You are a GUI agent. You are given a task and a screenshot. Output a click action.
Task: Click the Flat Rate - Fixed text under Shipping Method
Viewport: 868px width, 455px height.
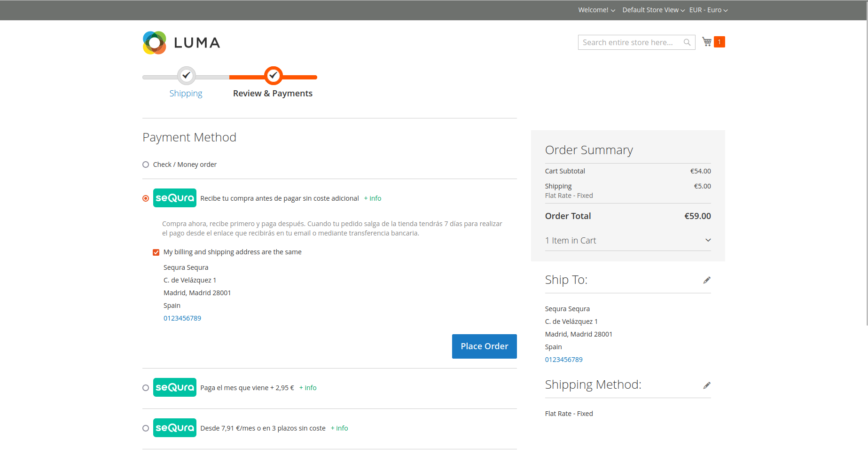pos(569,414)
